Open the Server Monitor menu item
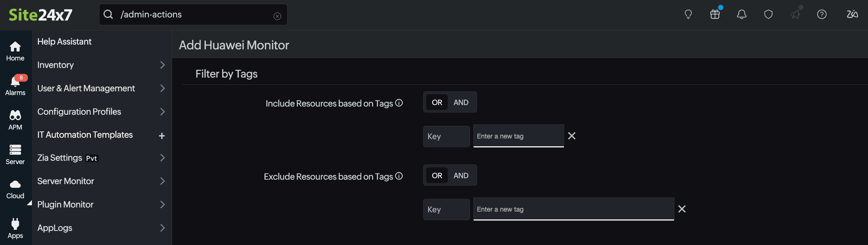Screen dimensions: 868x245 [66, 181]
